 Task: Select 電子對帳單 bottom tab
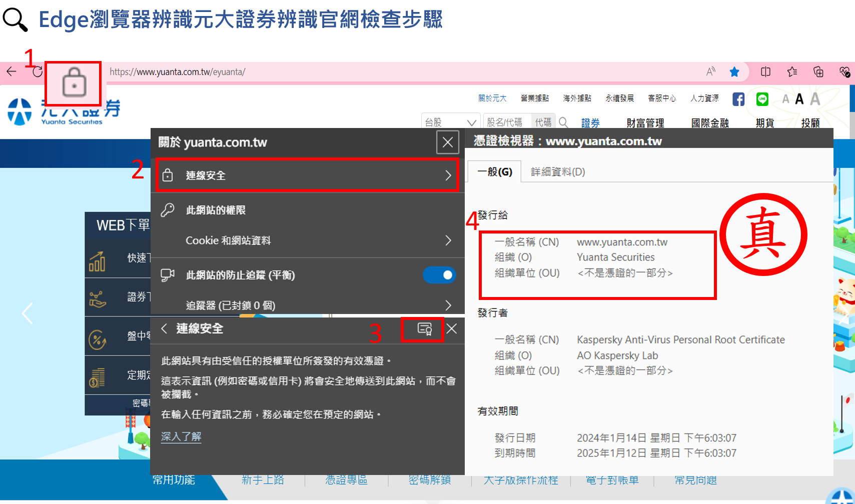click(612, 480)
